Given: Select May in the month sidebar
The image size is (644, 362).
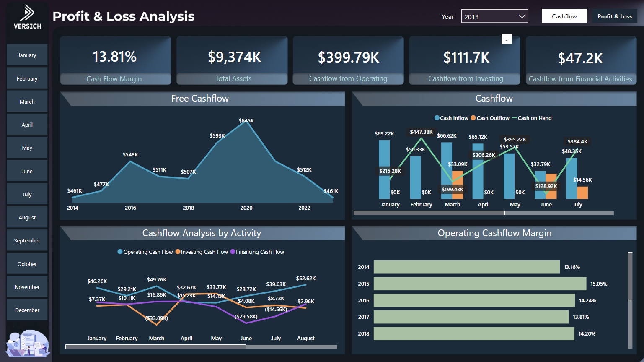Looking at the screenshot, I should pos(27,148).
